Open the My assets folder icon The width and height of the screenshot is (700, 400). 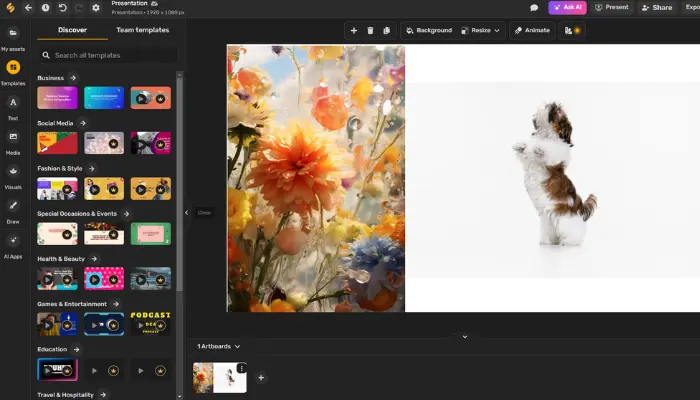pyautogui.click(x=13, y=34)
